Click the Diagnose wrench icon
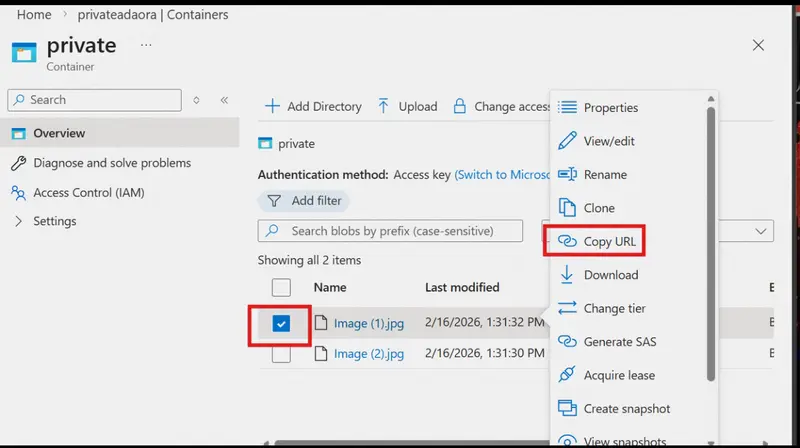Viewport: 800px width, 448px height. [18, 163]
